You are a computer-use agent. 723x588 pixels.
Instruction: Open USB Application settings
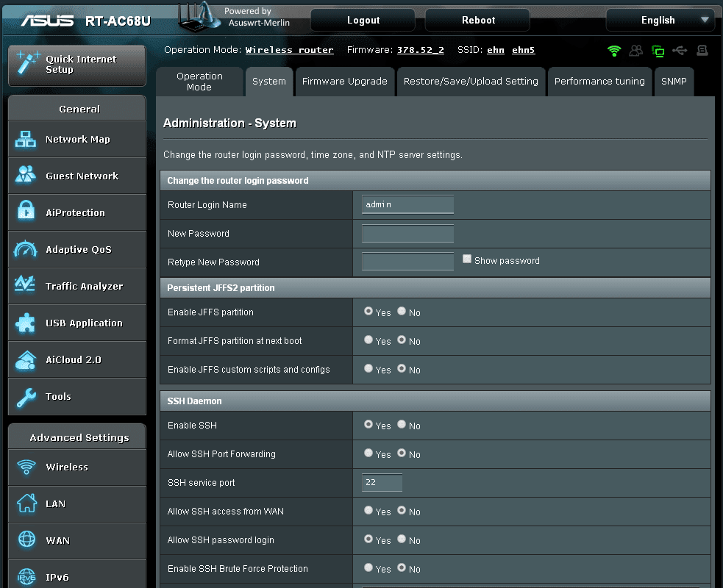78,323
